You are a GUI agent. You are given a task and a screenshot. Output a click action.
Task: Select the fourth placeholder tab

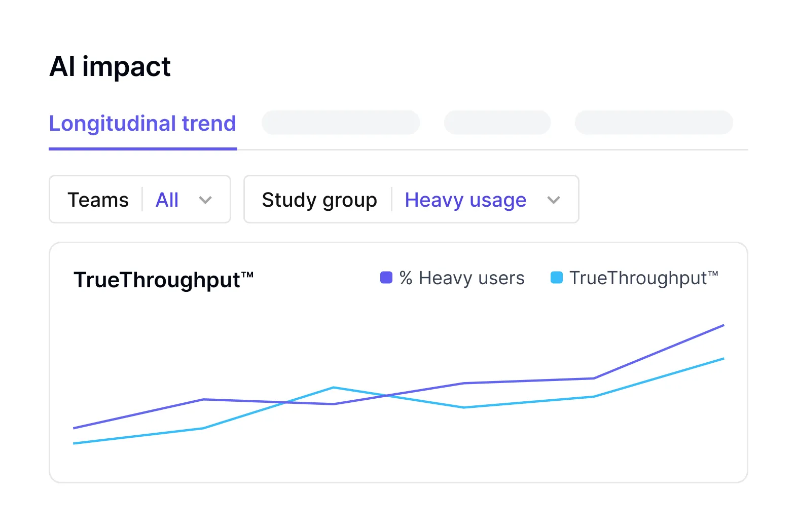click(x=654, y=123)
